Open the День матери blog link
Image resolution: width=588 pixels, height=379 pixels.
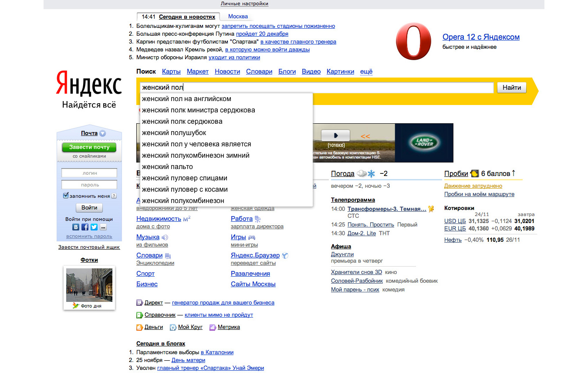click(x=188, y=360)
